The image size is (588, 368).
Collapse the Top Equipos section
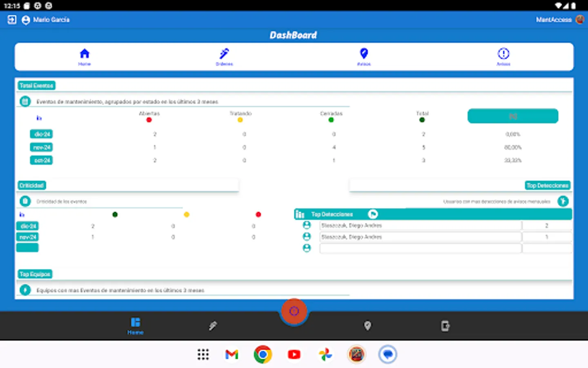coord(35,274)
